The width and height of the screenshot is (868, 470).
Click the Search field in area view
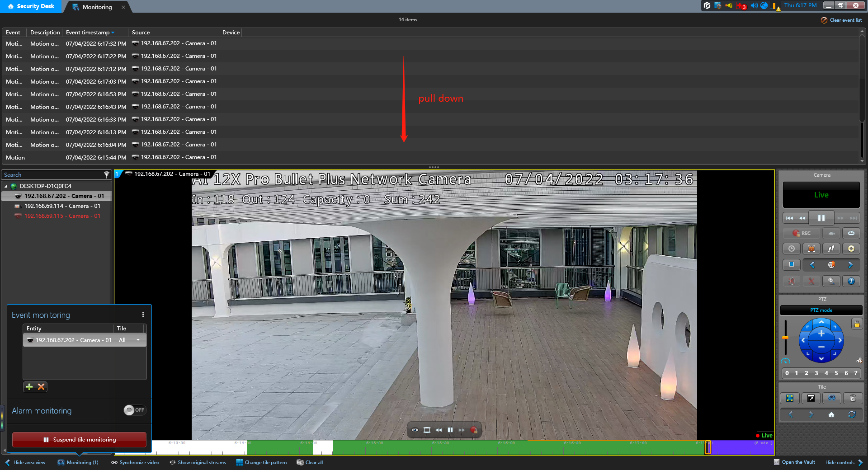(52, 174)
